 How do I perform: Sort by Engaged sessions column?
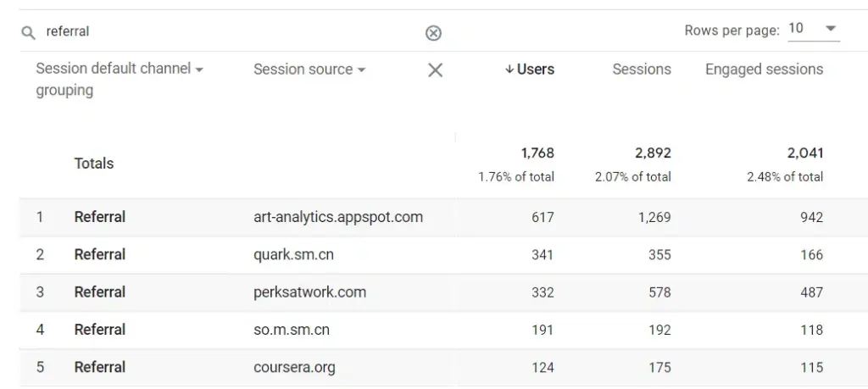pos(764,69)
